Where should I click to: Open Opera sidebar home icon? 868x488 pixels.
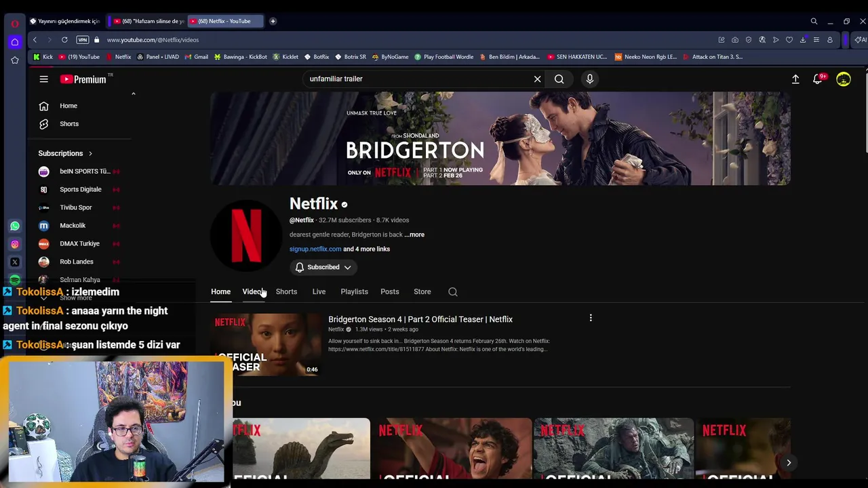click(x=15, y=42)
